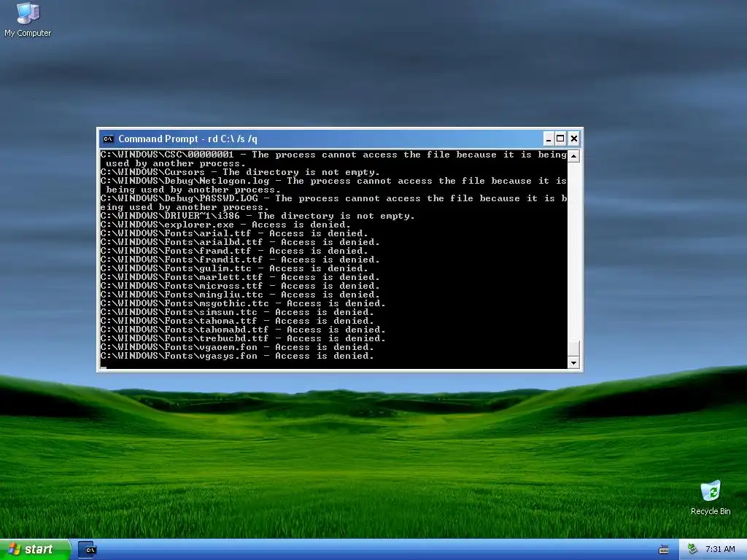The height and width of the screenshot is (560, 747).
Task: Select the Recycle Bin desktop icon
Action: 711,497
